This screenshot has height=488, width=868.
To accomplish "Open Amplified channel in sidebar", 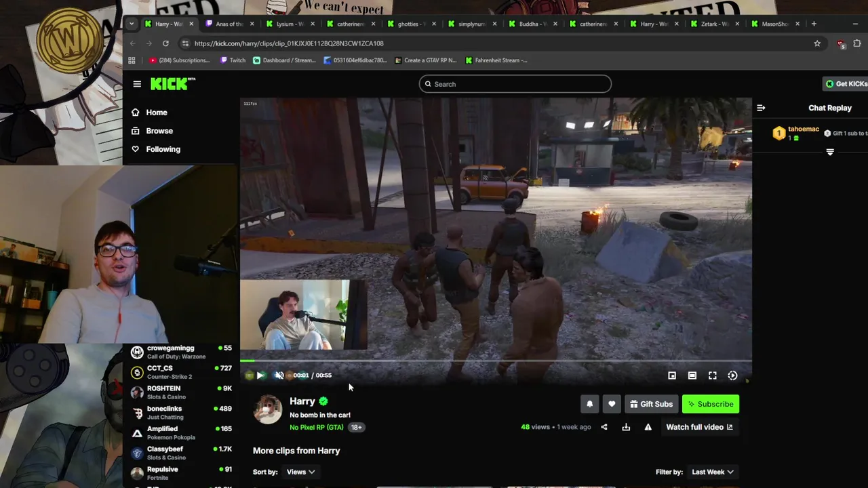I will (182, 433).
